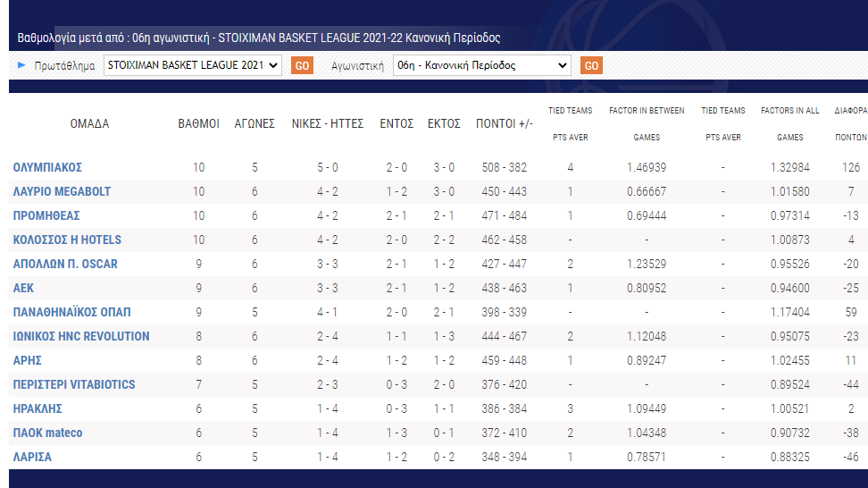Click points value 398 - 339
868x488 pixels.
click(505, 312)
